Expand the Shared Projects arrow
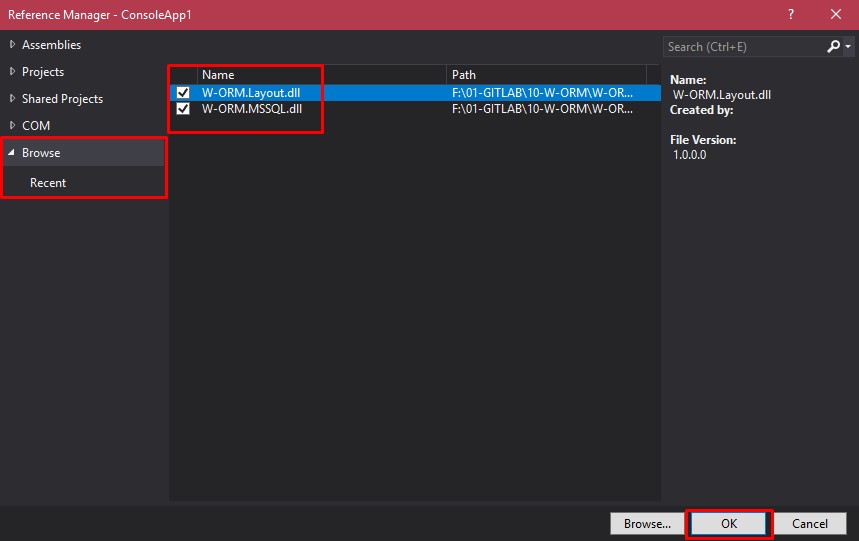Screen dimensions: 859x541 click(12, 99)
